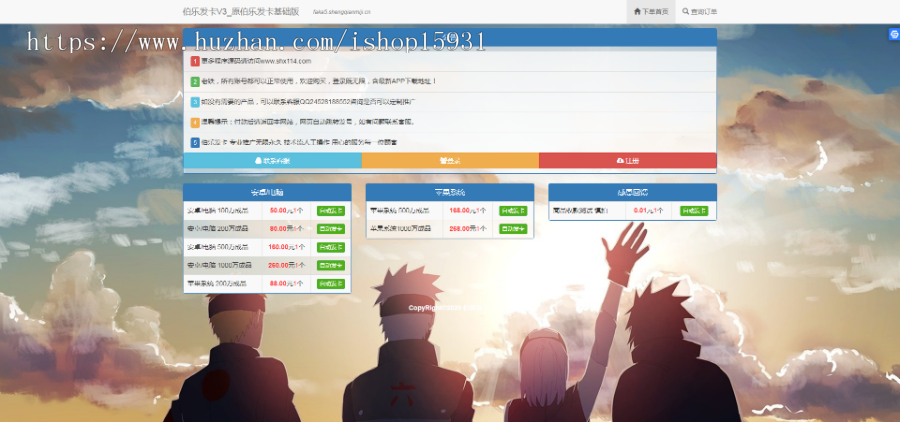Click the 0.01 price cell
The width and height of the screenshot is (900, 422).
click(649, 211)
